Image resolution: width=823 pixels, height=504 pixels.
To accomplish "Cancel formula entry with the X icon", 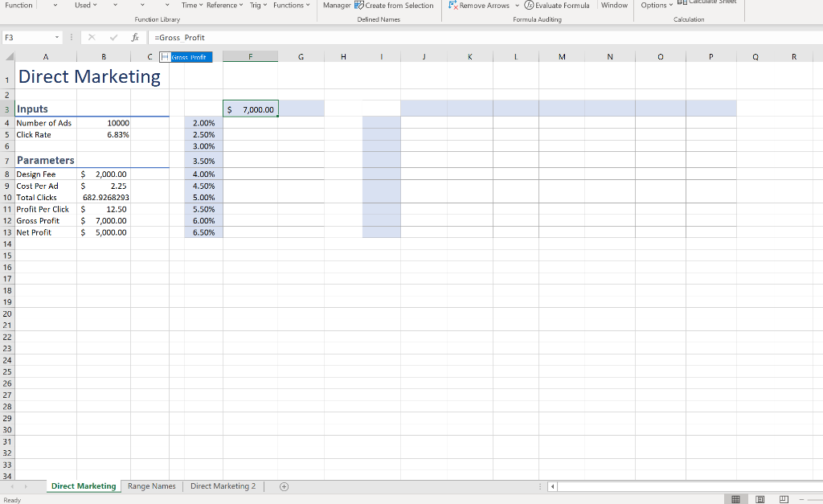I will pos(92,37).
